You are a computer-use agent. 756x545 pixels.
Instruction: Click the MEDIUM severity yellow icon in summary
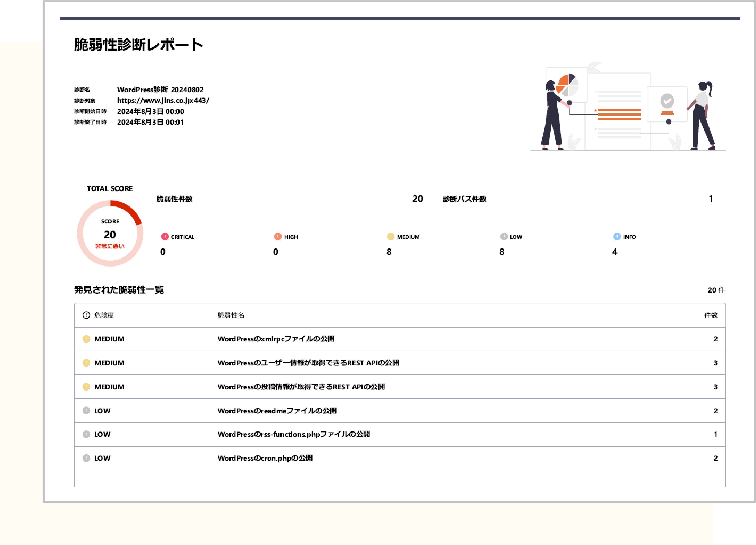coord(391,237)
